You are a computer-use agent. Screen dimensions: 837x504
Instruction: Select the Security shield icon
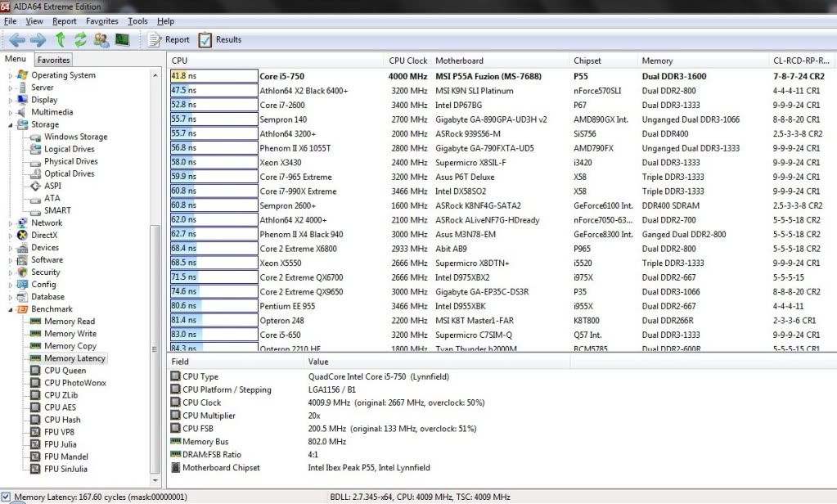pyautogui.click(x=22, y=272)
